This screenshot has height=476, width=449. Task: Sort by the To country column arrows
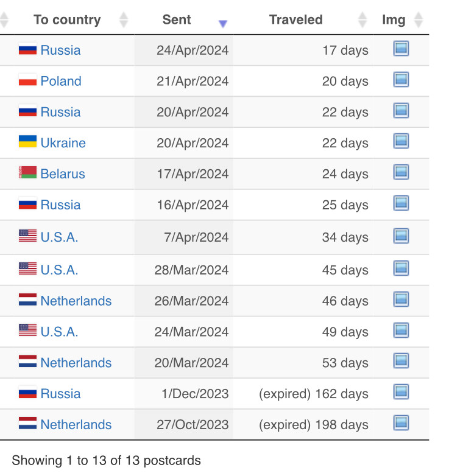pos(124,19)
